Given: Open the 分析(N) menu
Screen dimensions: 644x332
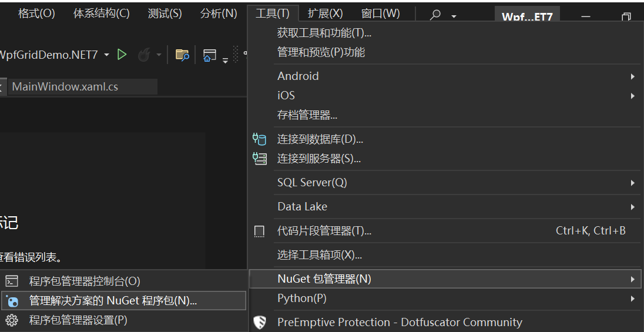Looking at the screenshot, I should coord(219,14).
